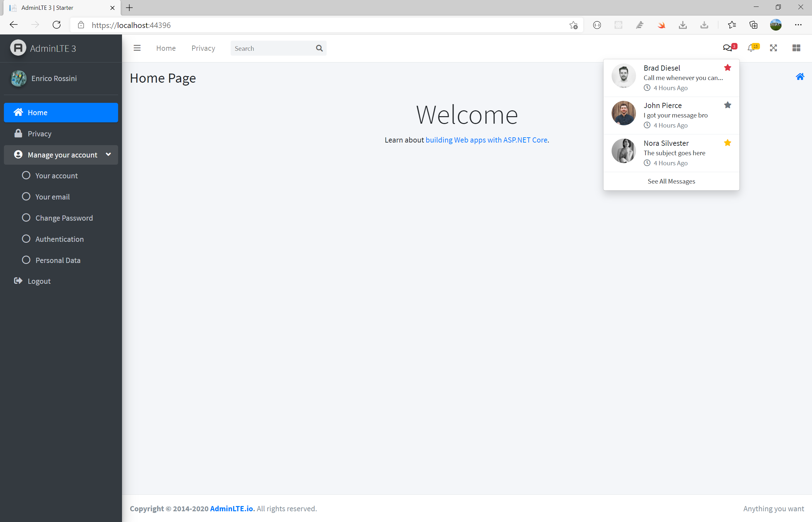This screenshot has width=812, height=522.
Task: Click inside the Search input field
Action: pyautogui.click(x=271, y=48)
